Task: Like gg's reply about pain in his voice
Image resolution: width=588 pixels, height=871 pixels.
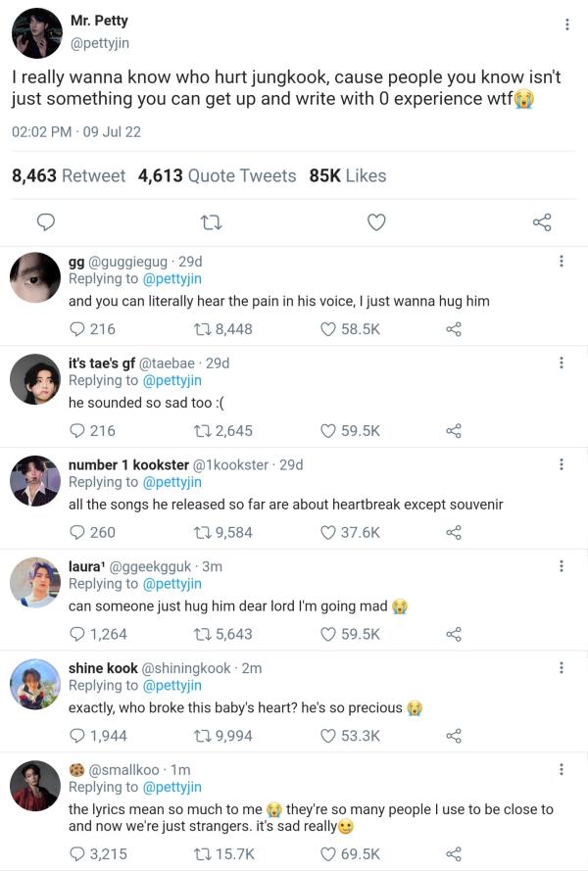Action: (x=329, y=329)
